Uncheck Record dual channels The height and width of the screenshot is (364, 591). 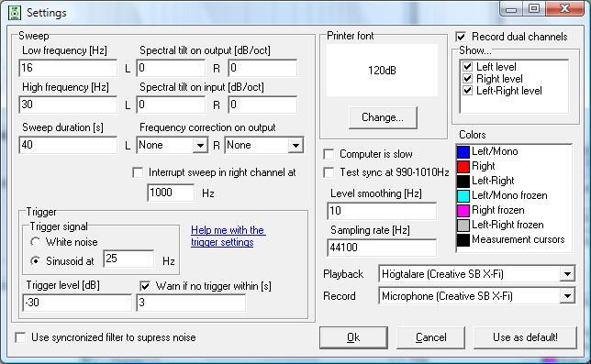461,37
